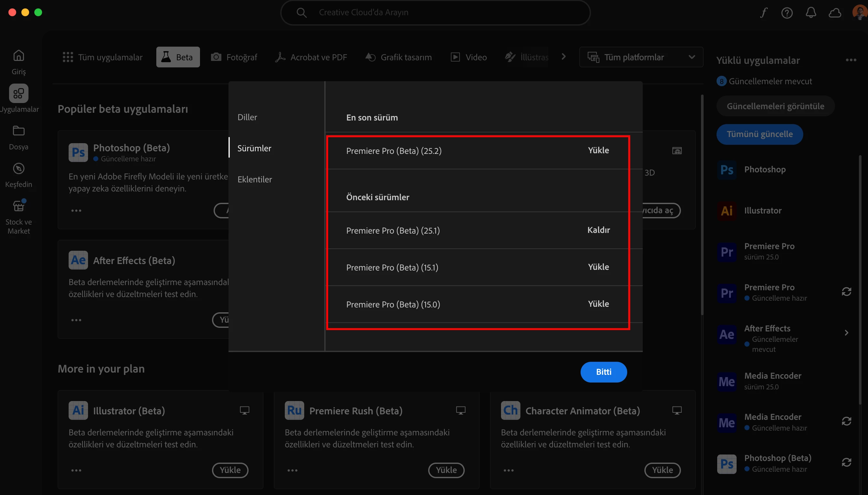
Task: Expand the After Effects updates chevron
Action: click(846, 333)
